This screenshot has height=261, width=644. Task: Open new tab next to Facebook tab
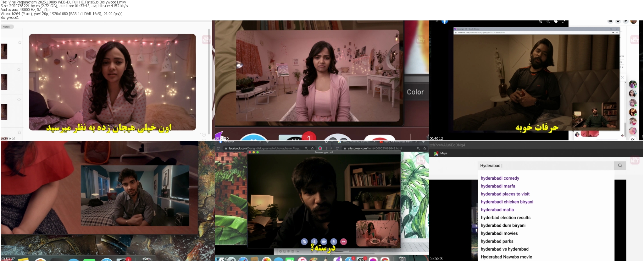[267, 142]
